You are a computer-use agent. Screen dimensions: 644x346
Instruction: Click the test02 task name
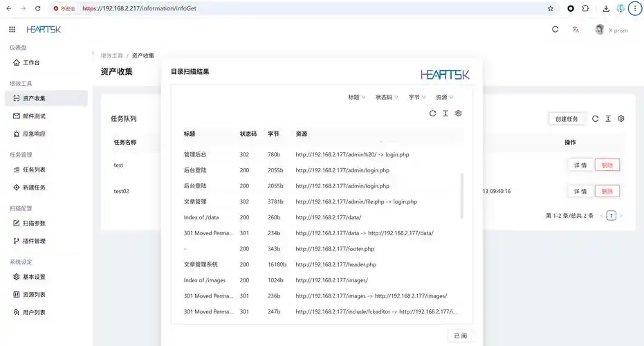coord(121,191)
